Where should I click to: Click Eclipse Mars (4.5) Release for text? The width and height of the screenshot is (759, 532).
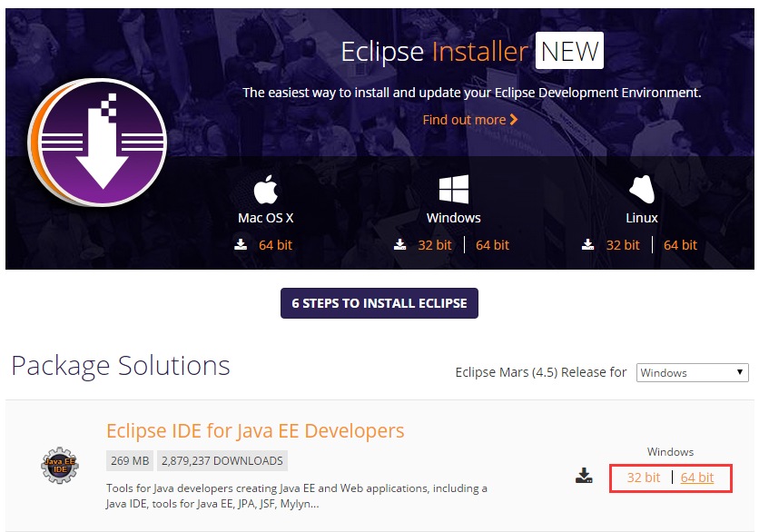pos(541,372)
